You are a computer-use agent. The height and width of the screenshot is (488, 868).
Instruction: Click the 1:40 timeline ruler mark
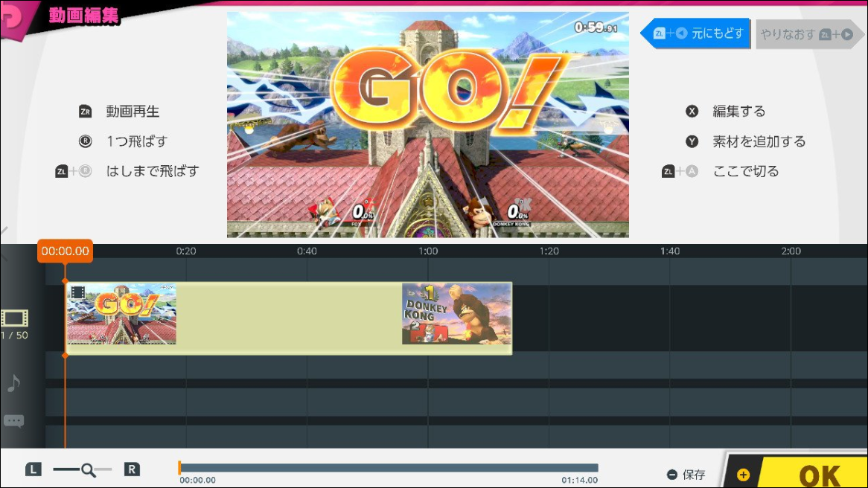(x=670, y=251)
